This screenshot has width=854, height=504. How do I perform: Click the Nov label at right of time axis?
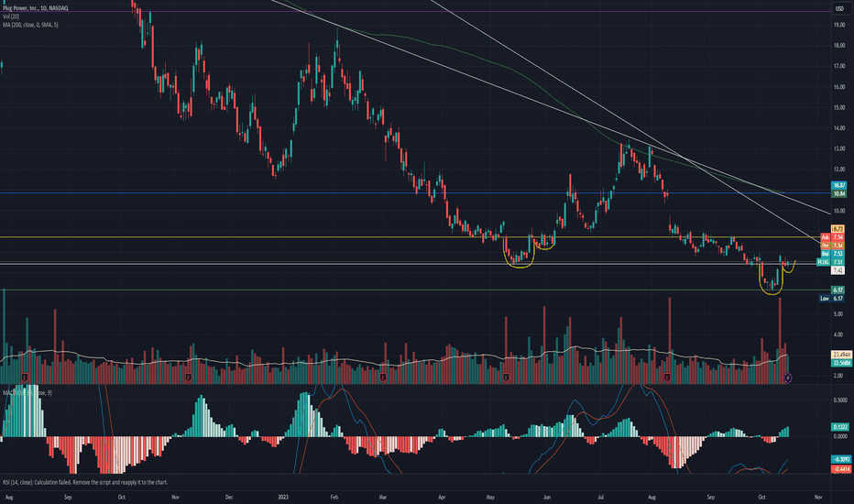pyautogui.click(x=817, y=497)
